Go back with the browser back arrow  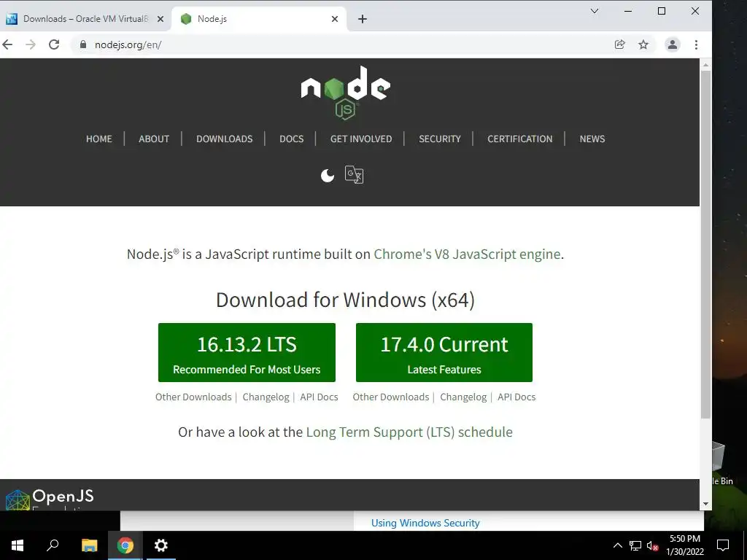pos(7,44)
